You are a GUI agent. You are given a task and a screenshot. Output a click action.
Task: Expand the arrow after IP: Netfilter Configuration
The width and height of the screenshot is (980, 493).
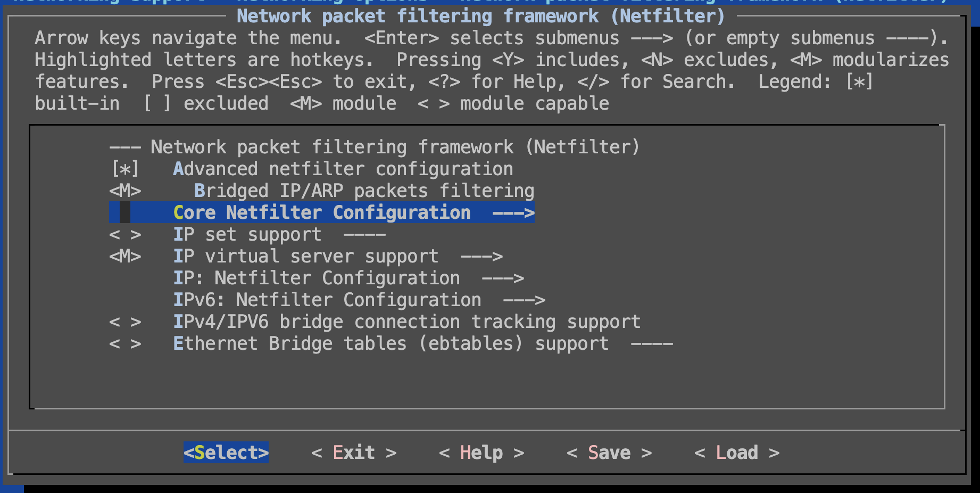(502, 278)
